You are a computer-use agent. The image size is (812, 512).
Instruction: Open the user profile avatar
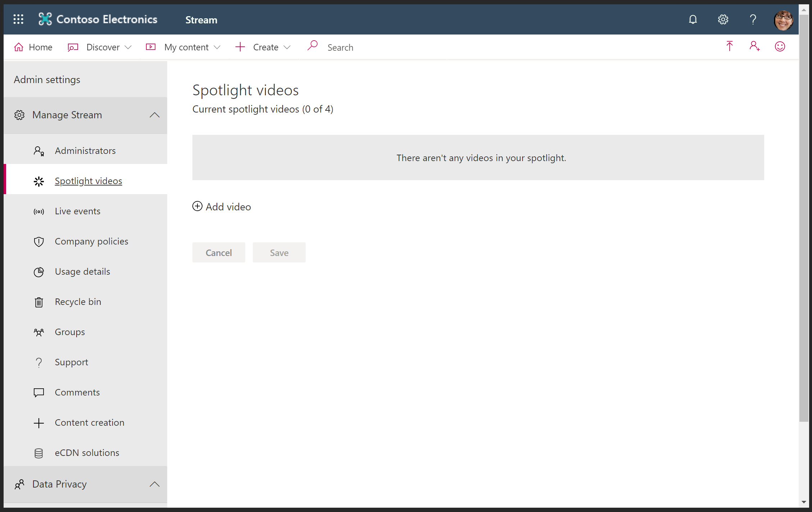783,20
